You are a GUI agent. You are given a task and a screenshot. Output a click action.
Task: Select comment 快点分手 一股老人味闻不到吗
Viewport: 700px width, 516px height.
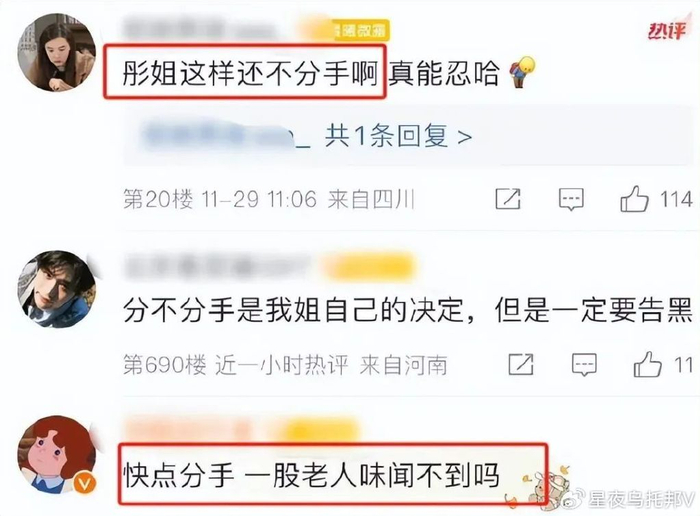[311, 475]
